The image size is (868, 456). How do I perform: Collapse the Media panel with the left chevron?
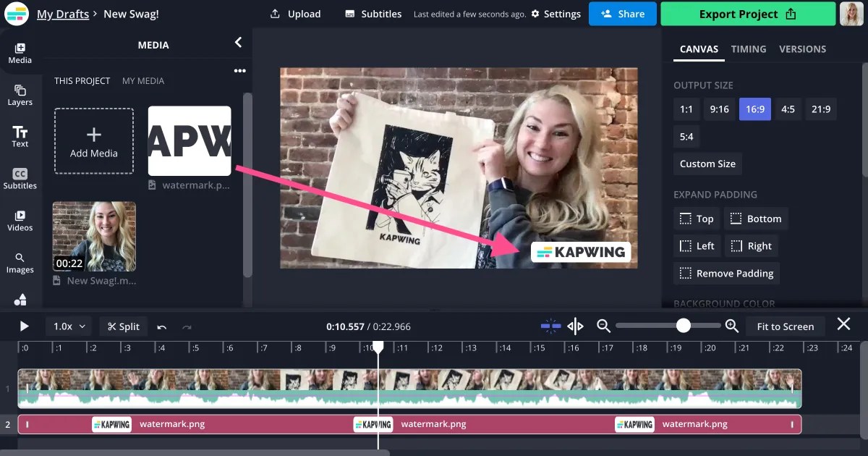[239, 43]
